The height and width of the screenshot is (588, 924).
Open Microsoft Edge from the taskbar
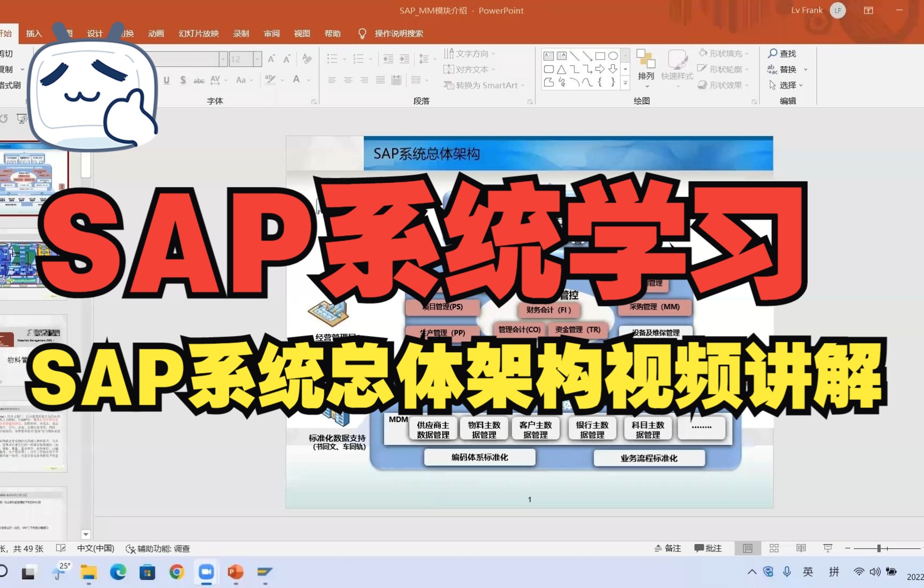point(118,572)
